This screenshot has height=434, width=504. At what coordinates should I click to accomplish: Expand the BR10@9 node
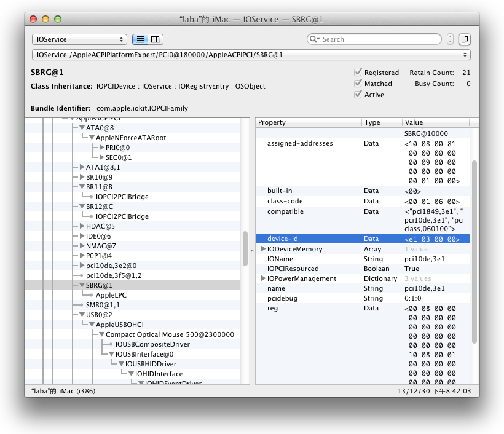click(82, 177)
